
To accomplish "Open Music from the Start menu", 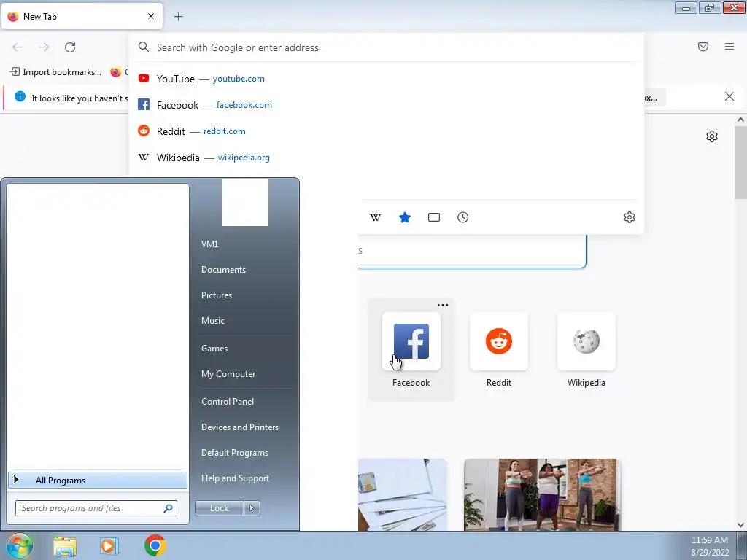I will click(212, 321).
